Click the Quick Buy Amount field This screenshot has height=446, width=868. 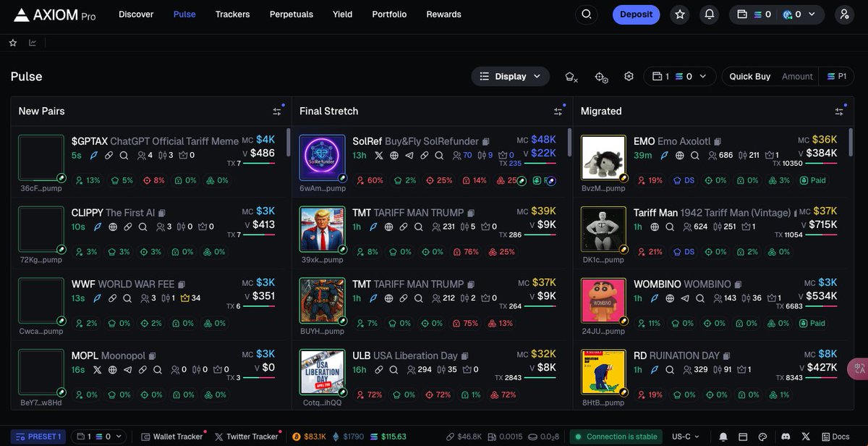797,77
